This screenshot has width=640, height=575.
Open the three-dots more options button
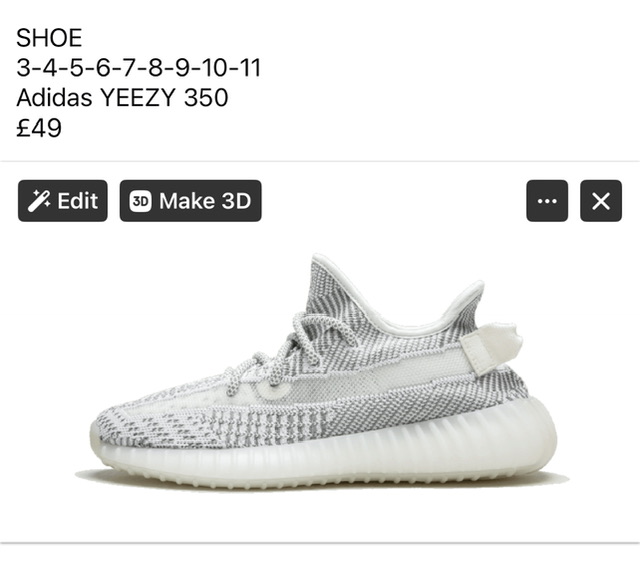click(x=547, y=201)
